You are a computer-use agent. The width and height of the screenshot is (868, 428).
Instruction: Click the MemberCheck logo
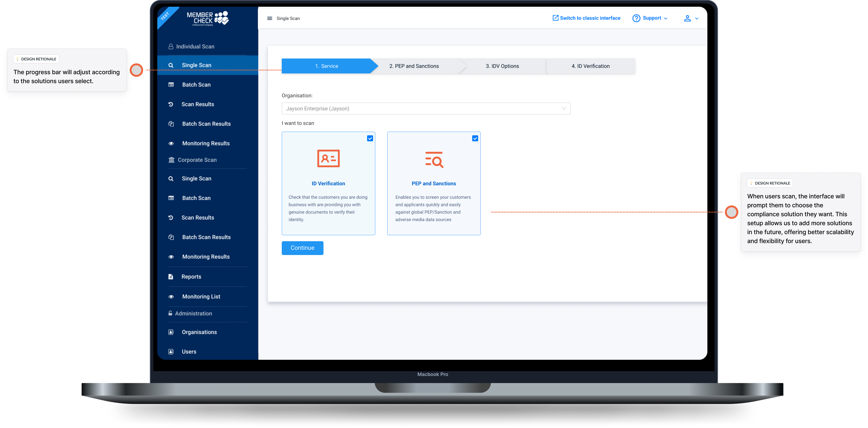click(208, 18)
